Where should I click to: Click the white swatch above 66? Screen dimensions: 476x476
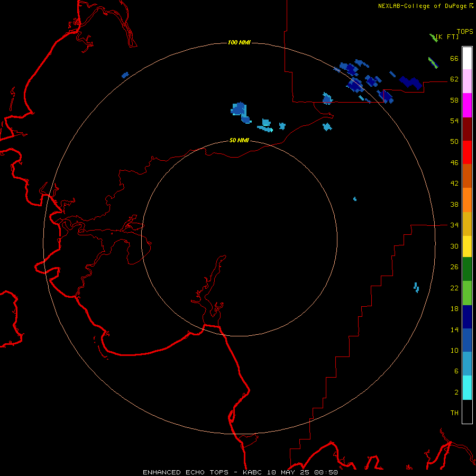pos(467,58)
